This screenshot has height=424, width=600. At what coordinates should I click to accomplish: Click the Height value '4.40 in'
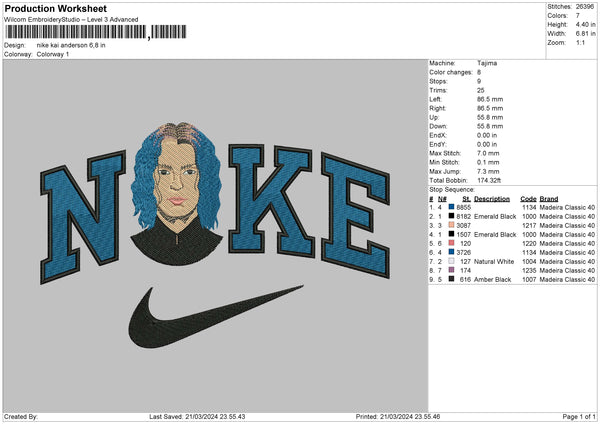(x=585, y=24)
